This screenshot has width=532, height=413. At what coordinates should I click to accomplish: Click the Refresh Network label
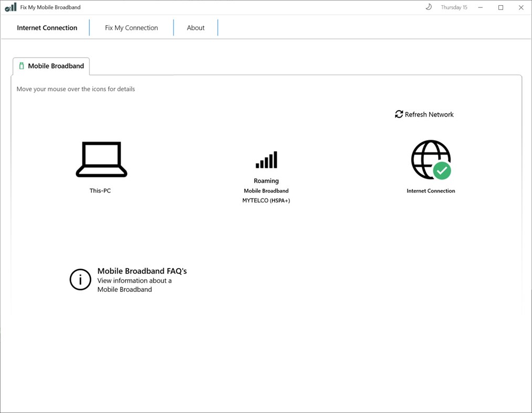[x=429, y=114]
